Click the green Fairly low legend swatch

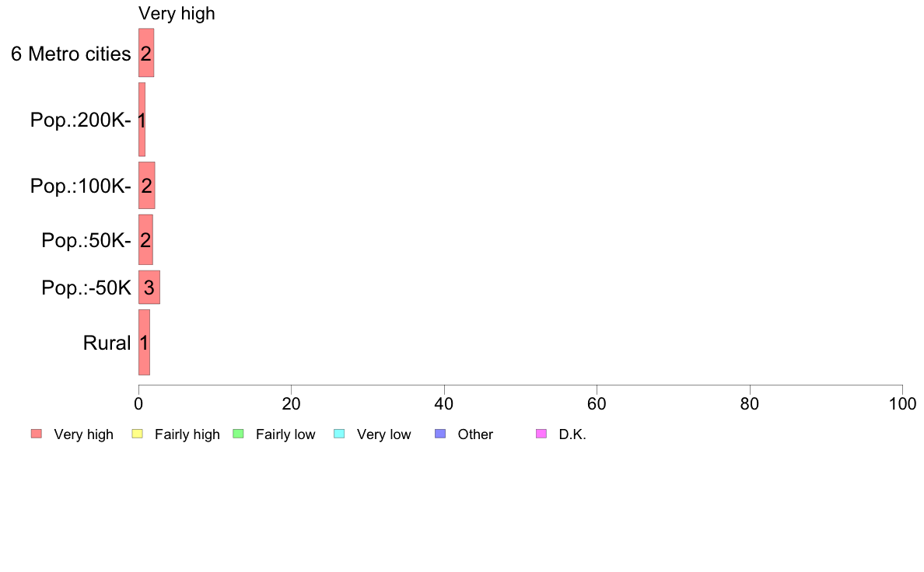(x=238, y=434)
